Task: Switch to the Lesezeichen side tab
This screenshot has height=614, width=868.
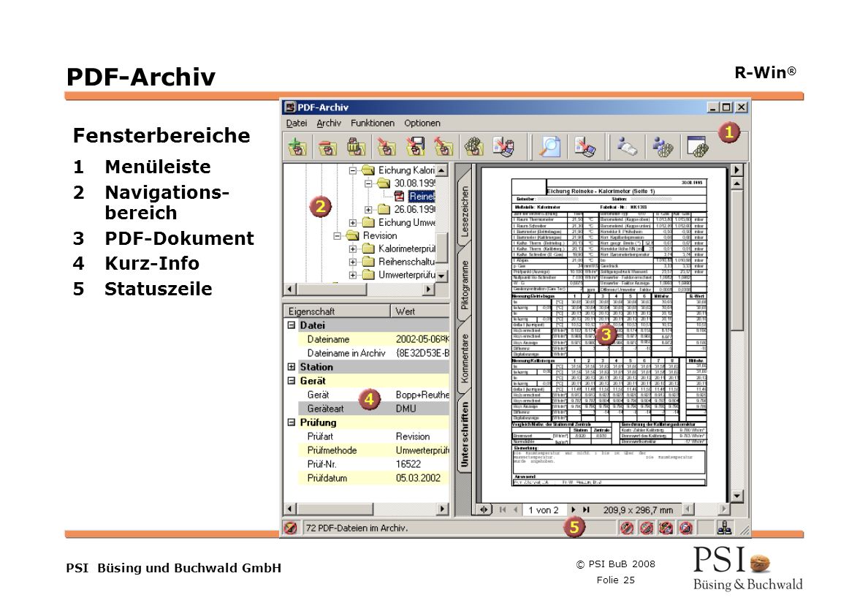Action: click(465, 211)
